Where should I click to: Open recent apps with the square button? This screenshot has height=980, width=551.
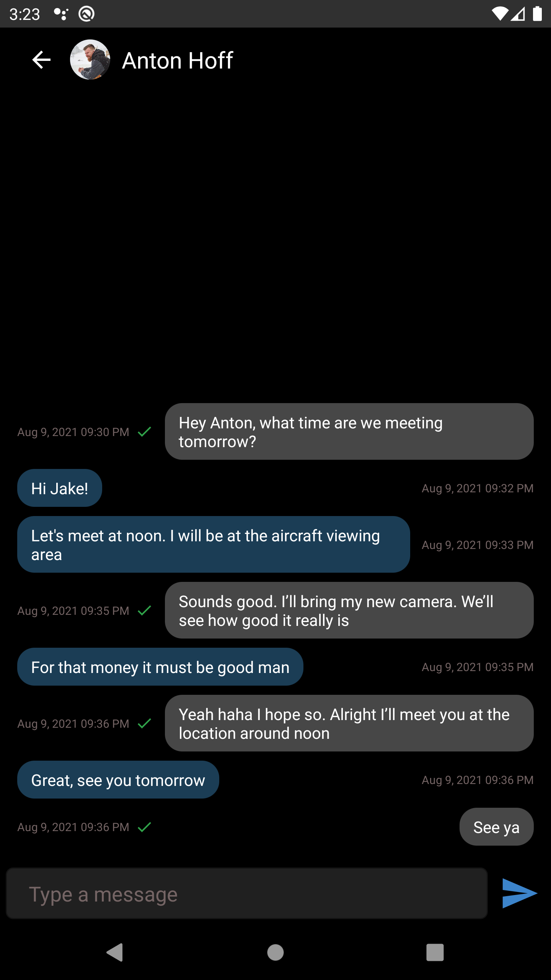(x=435, y=952)
